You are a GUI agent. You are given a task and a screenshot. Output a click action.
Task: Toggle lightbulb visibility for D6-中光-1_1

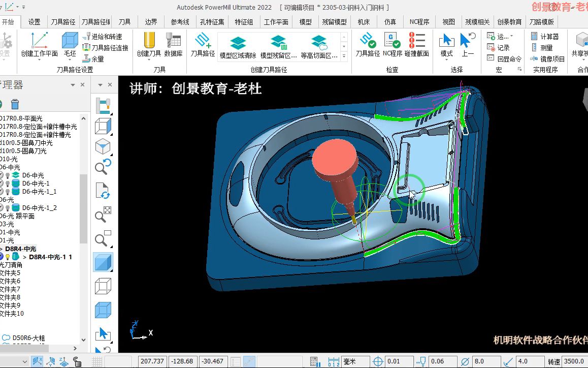[7, 192]
